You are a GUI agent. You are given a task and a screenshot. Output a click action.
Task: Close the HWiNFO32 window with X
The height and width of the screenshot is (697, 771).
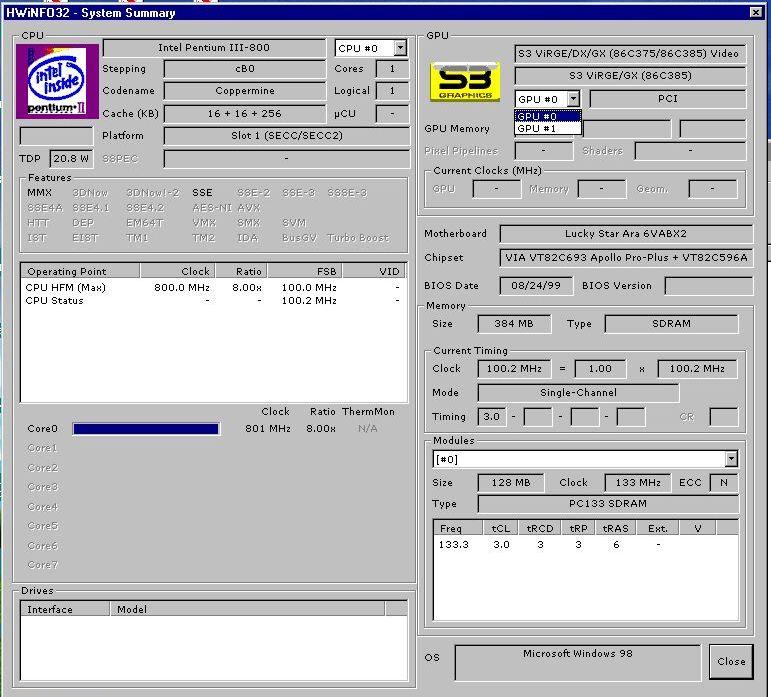click(x=756, y=12)
